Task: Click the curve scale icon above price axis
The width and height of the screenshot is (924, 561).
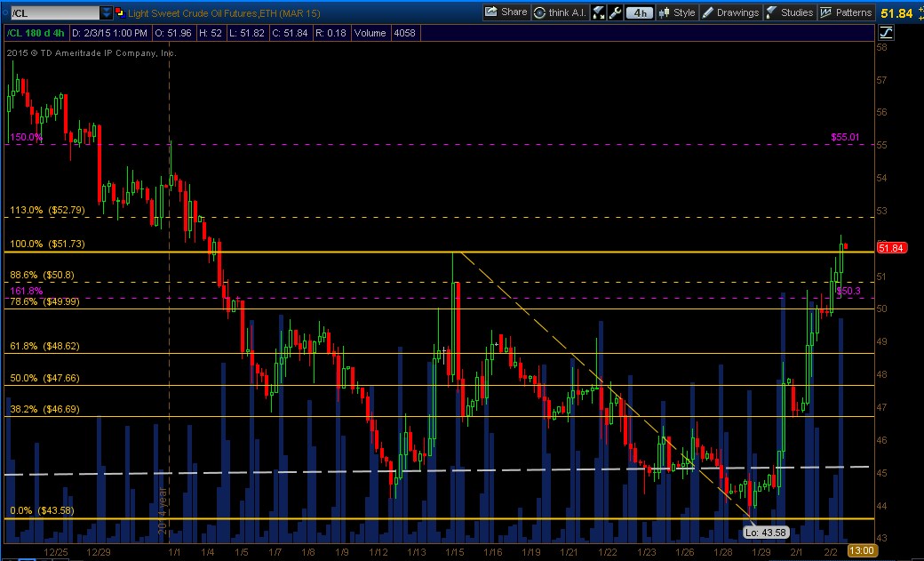Action: pyautogui.click(x=886, y=33)
